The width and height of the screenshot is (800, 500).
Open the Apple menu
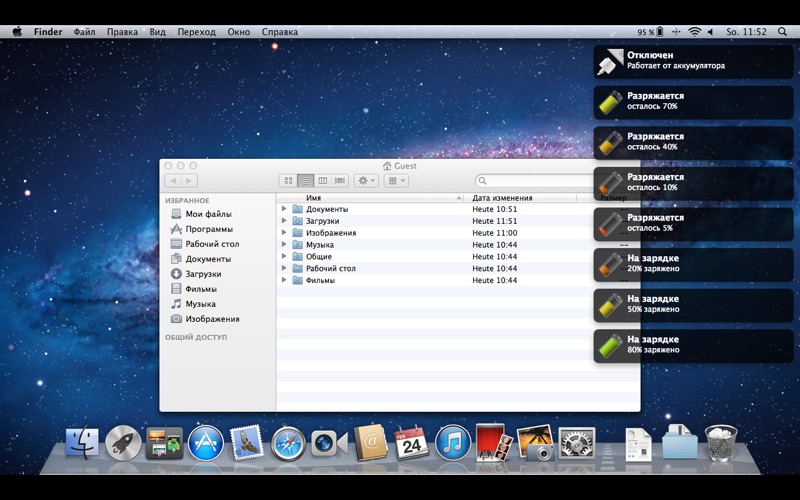(x=17, y=32)
